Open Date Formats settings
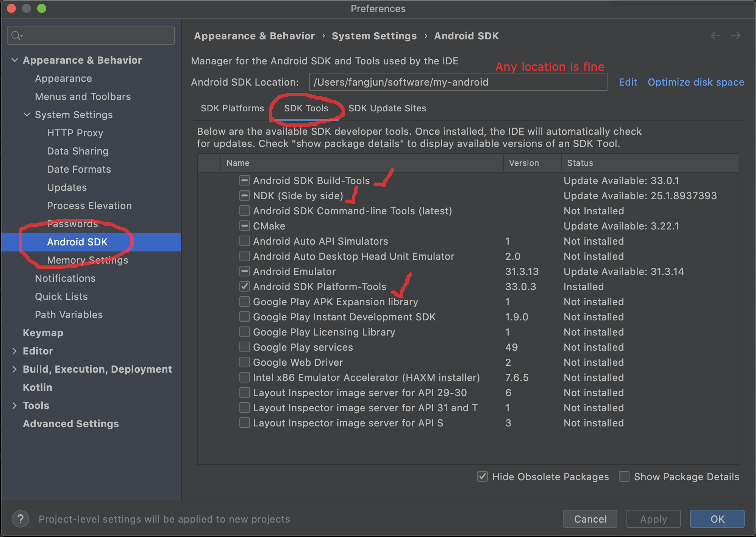The width and height of the screenshot is (756, 537). click(79, 169)
